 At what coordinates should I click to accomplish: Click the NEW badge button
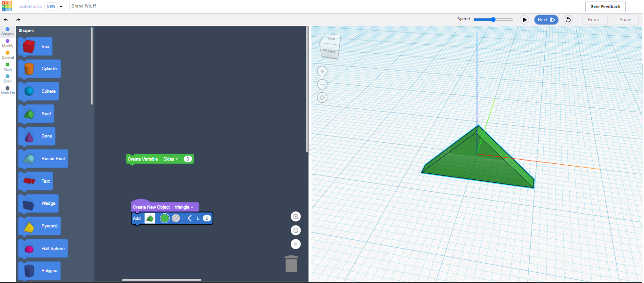[51, 7]
